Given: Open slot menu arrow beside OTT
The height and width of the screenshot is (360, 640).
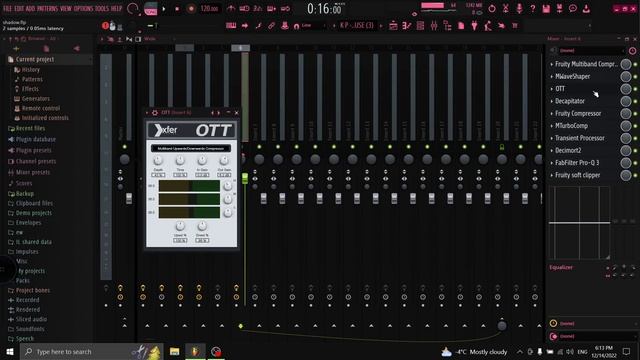Looking at the screenshot, I should click(551, 89).
